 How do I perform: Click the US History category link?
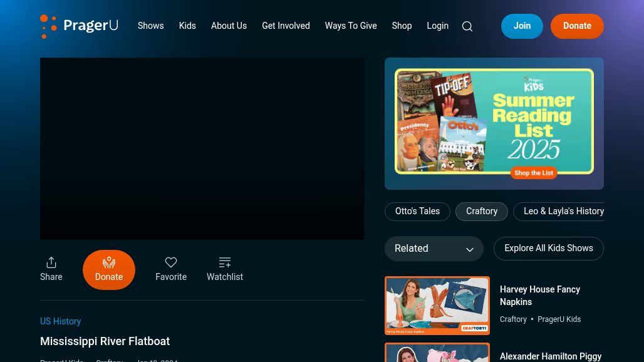[60, 321]
